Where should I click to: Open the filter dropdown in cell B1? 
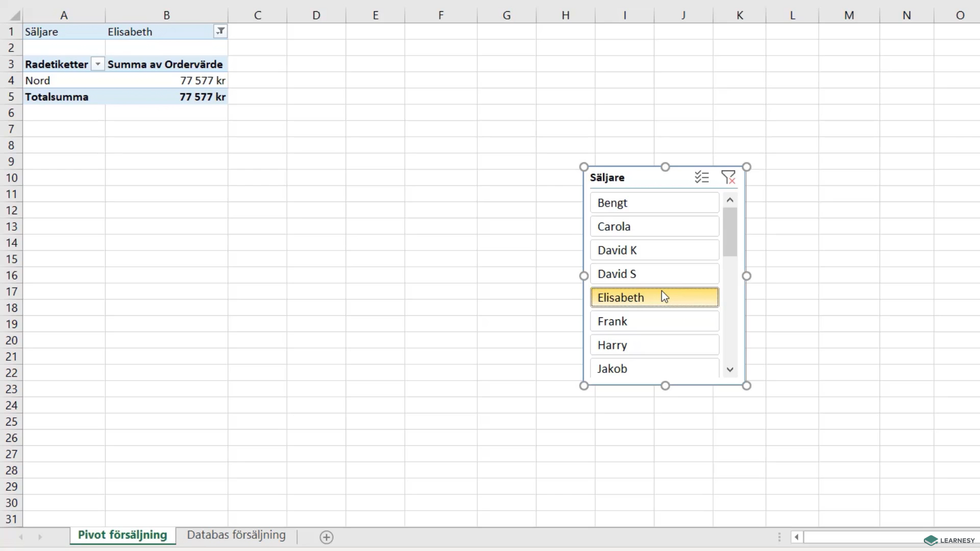pyautogui.click(x=220, y=32)
